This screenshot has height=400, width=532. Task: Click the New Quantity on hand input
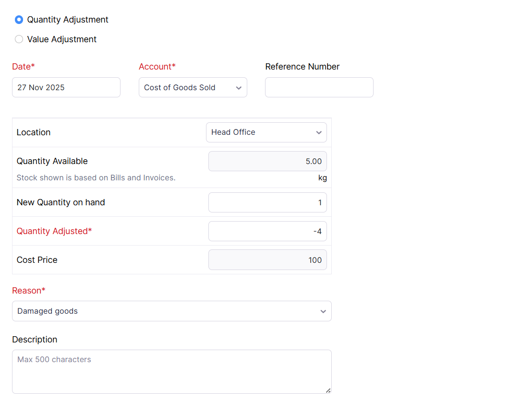(267, 202)
